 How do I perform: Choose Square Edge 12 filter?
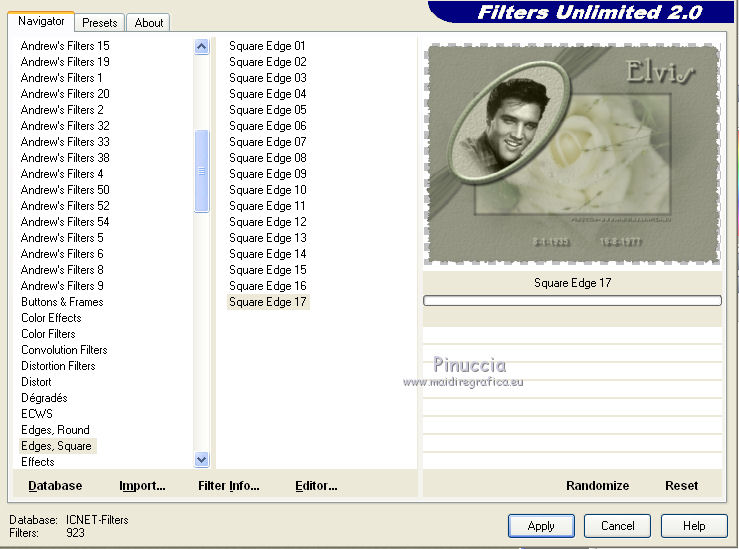pyautogui.click(x=267, y=222)
